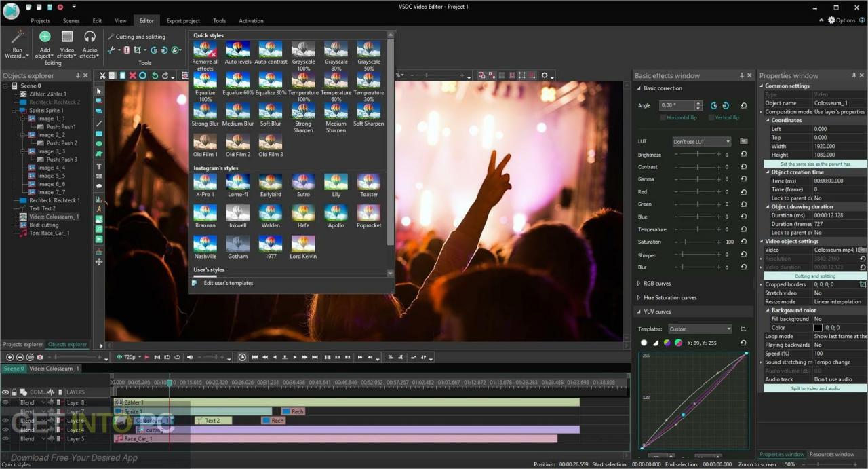Select the text tool in the vertical toolbar

(x=99, y=166)
